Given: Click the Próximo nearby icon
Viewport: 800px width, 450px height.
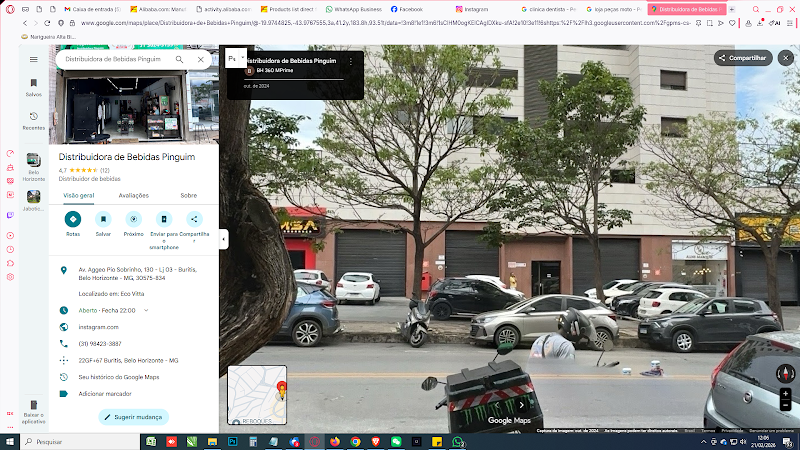Looking at the screenshot, I should tap(133, 219).
